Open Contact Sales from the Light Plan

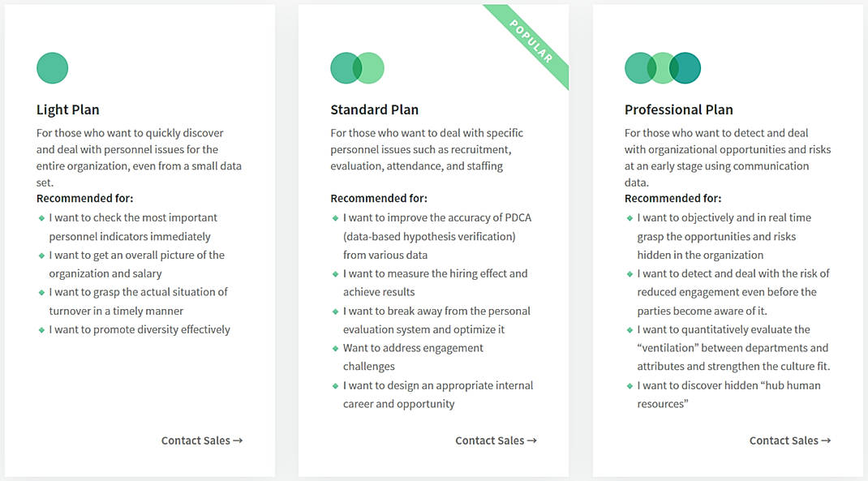coord(200,440)
